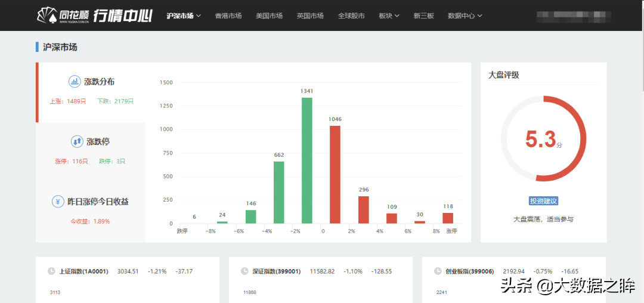Click the 同花顺 logo icon

(x=46, y=16)
